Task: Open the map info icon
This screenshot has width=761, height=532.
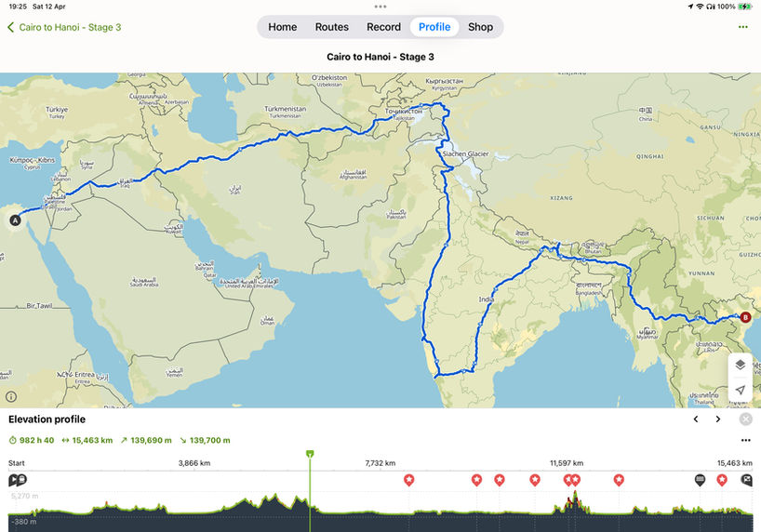Action: 11,396
